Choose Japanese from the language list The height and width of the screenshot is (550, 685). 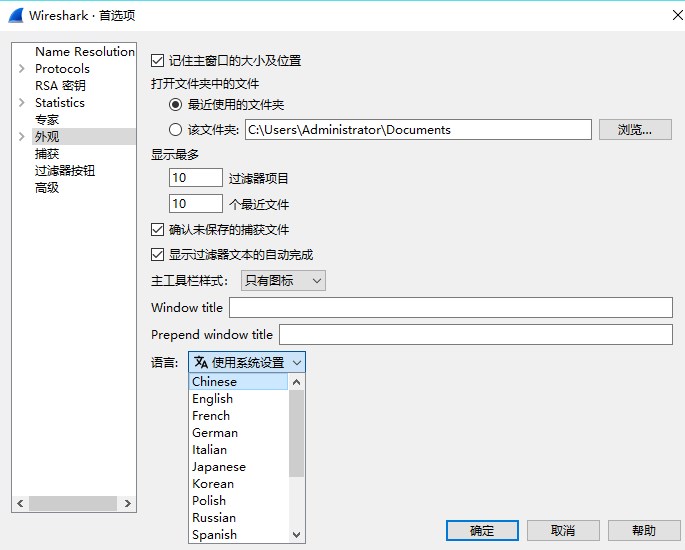point(239,467)
